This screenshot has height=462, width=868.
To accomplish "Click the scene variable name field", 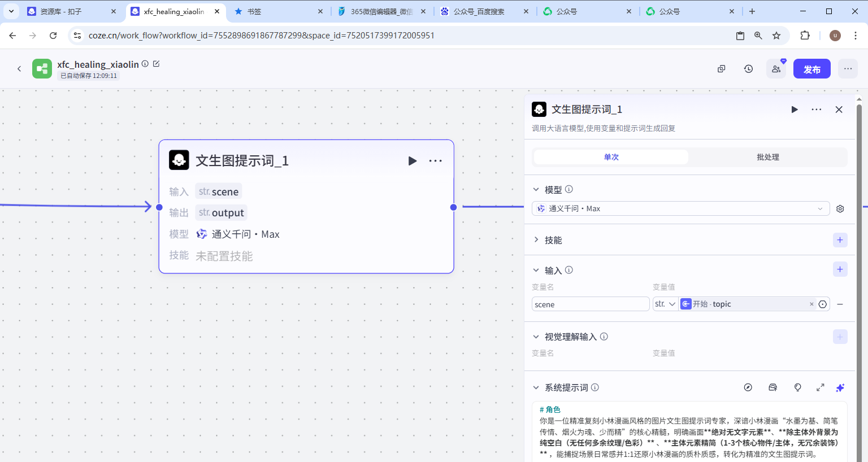I will click(591, 304).
